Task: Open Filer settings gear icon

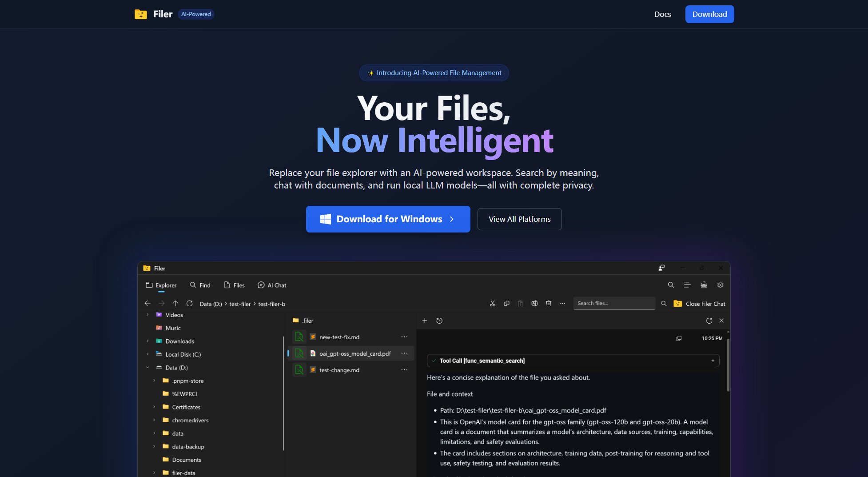Action: click(x=721, y=285)
